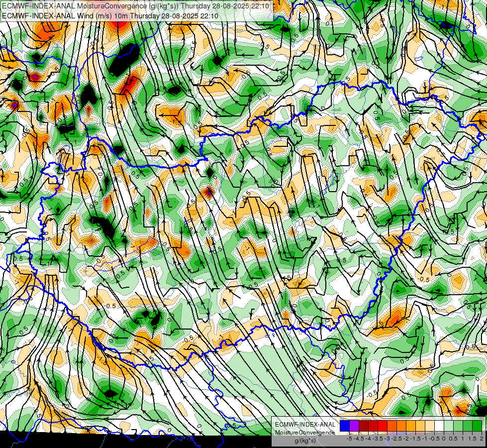Select the light orange swatch between -1.5 and -1
This screenshot has height=448, width=487.
click(x=420, y=426)
